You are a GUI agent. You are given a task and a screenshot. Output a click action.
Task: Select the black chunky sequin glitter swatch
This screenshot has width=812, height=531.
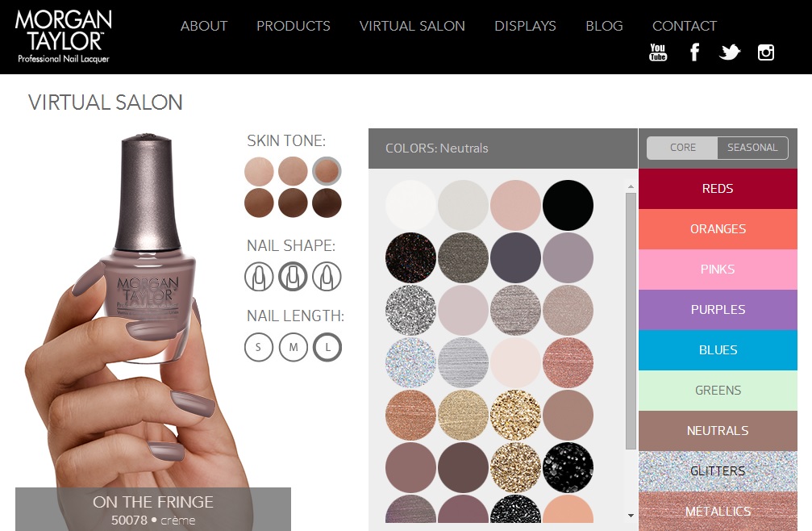(568, 468)
